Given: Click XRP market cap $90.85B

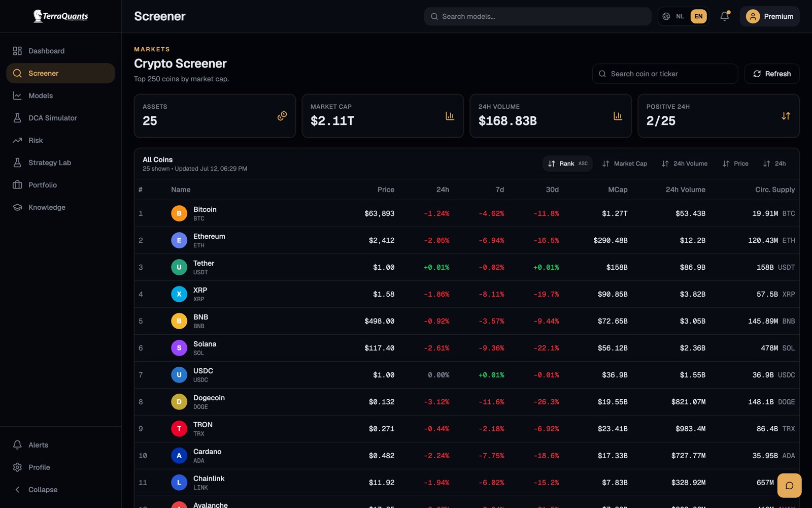Looking at the screenshot, I should point(613,294).
